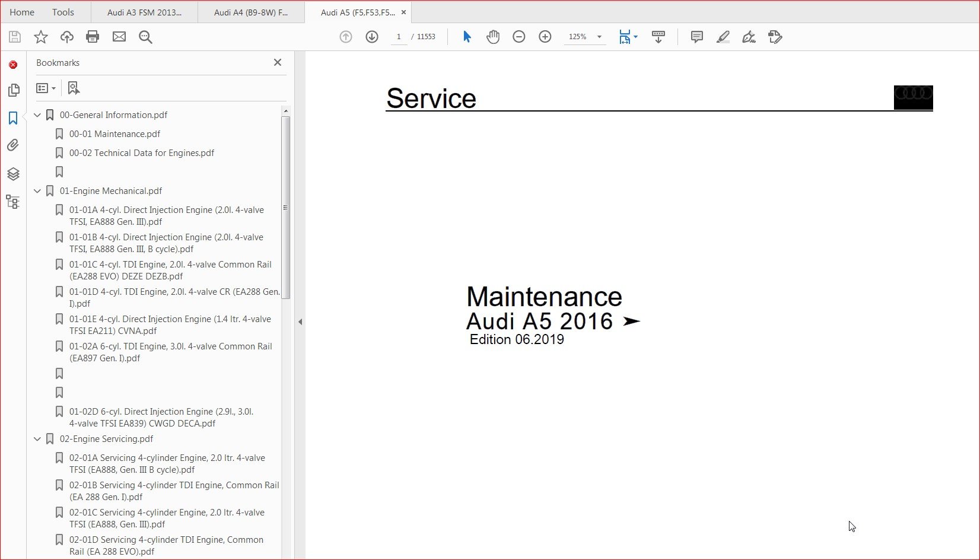Image resolution: width=980 pixels, height=560 pixels.
Task: Open 01-02A 6-cyl. TDI EA897 bookmark
Action: coord(171,352)
